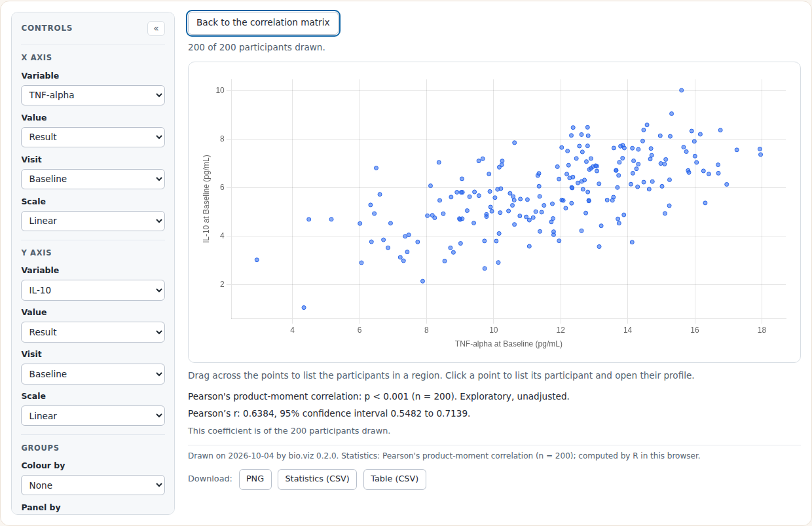Viewport: 812px width, 526px height.
Task: Click the 'CONTROLS' heading
Action: tap(47, 28)
